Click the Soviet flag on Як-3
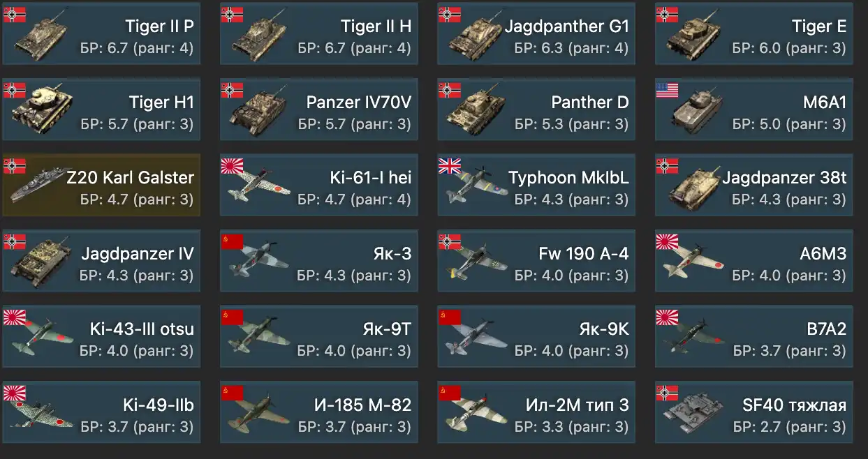 tap(232, 242)
